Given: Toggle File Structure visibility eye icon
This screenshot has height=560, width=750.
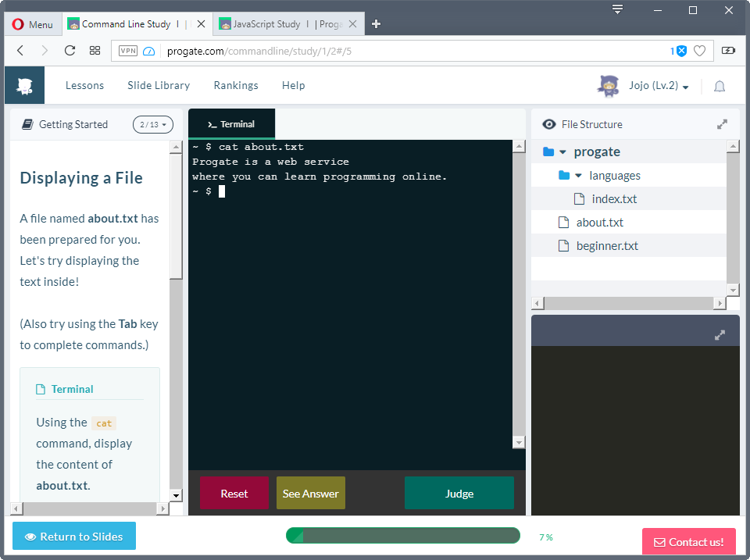Looking at the screenshot, I should [x=549, y=124].
